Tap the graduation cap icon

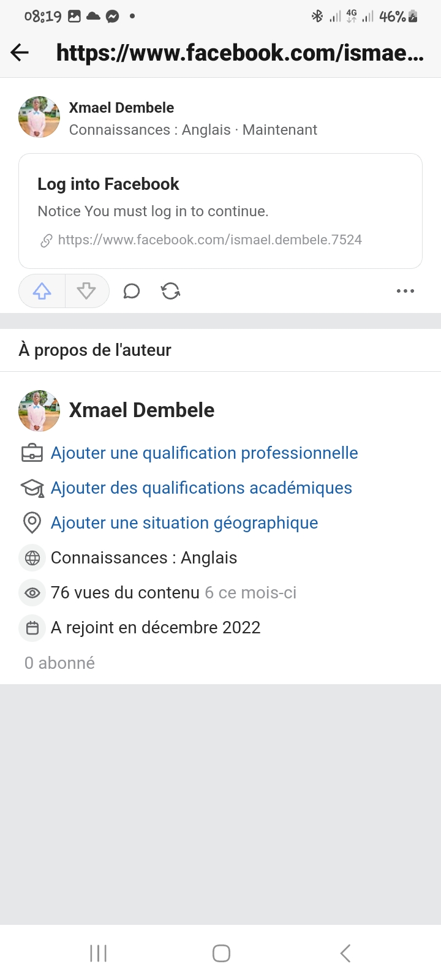pos(32,488)
